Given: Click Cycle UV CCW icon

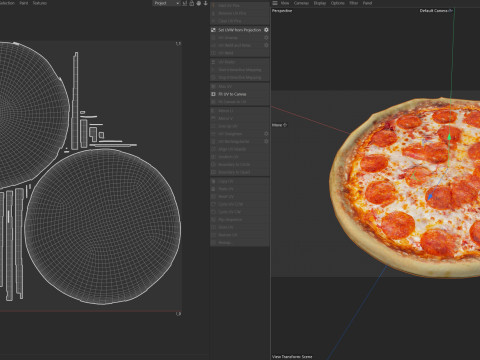Looking at the screenshot, I should tap(213, 204).
